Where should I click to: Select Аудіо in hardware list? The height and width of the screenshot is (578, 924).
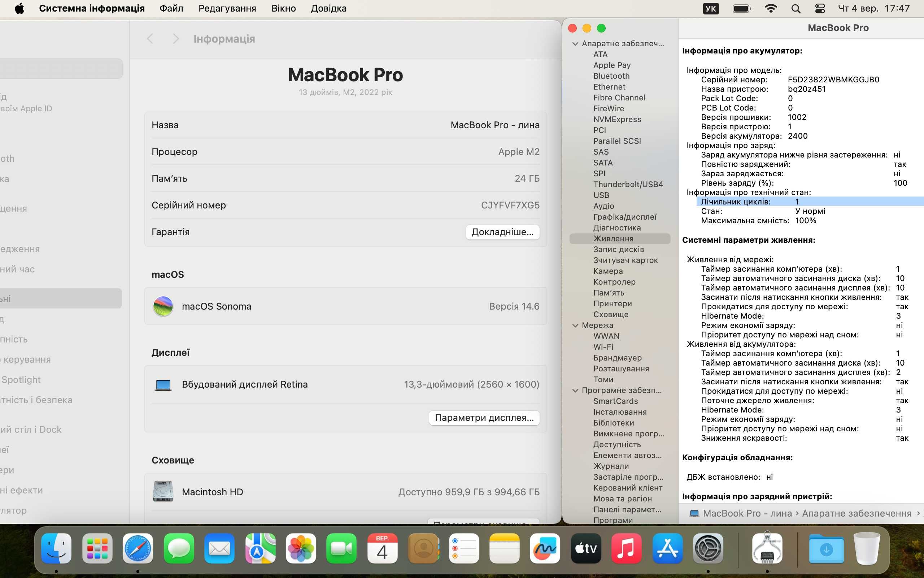pos(603,206)
